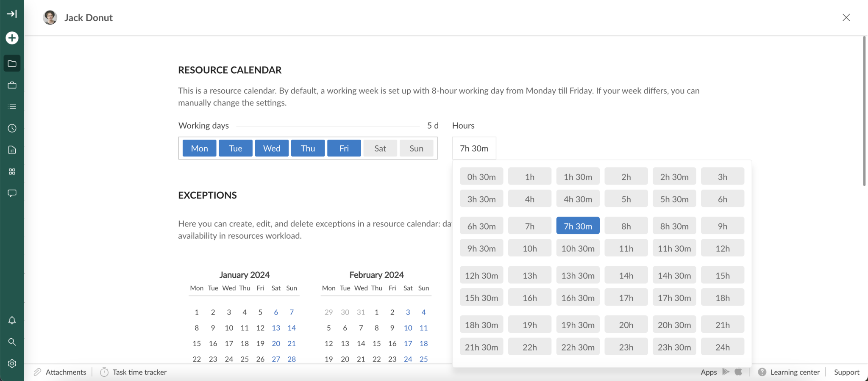Click the plus add-new icon in sidebar
Screen dimensions: 868x381
12,38
